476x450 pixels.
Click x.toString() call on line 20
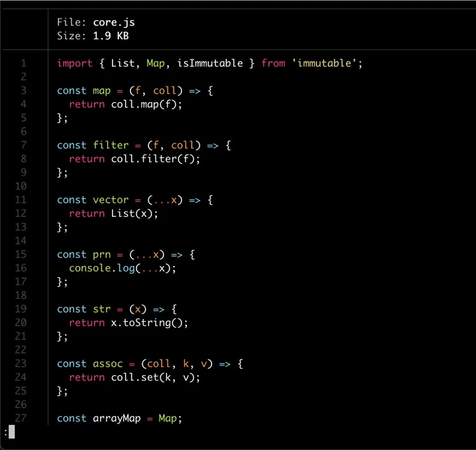coord(147,323)
